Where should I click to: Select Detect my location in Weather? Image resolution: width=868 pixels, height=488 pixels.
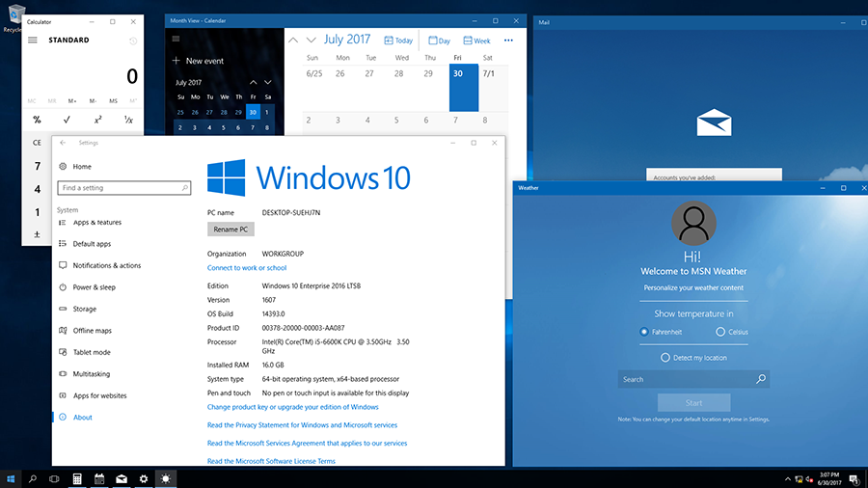pyautogui.click(x=665, y=358)
